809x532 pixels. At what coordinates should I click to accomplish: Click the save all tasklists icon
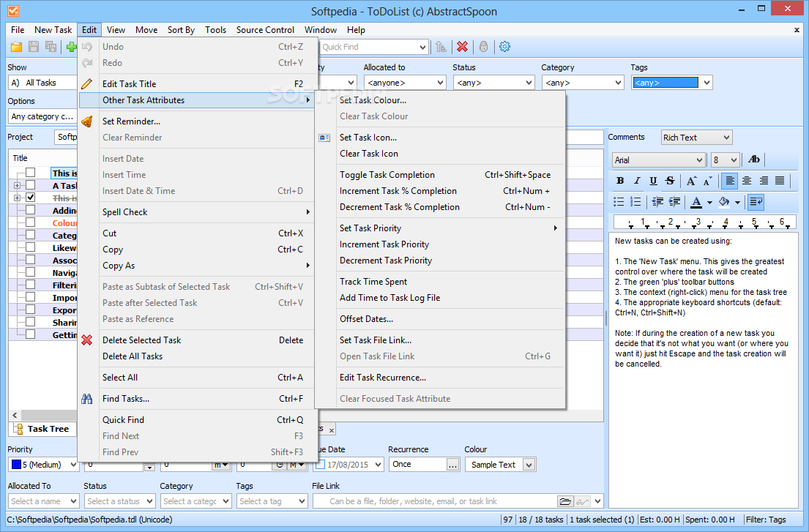click(51, 47)
